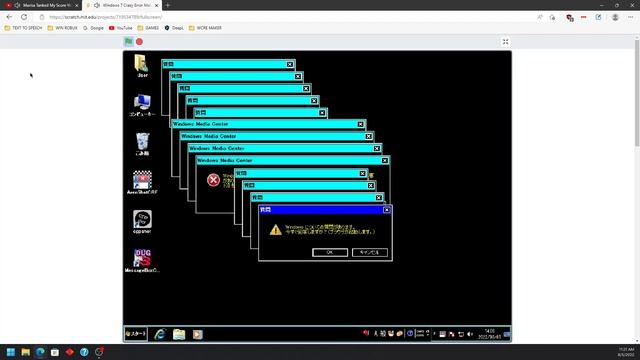Click the red error X icon in Media Center
The image size is (640, 360).
pos(213,180)
